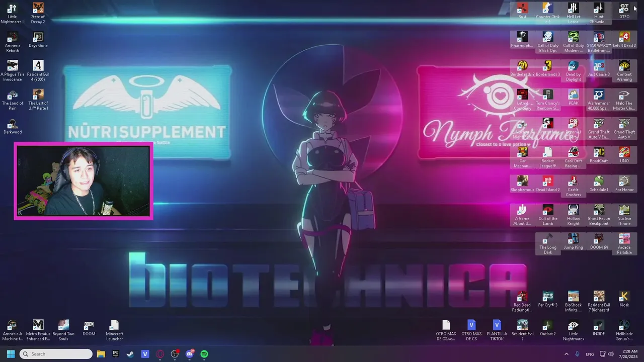Click the Hunt Showdown desktop icon
This screenshot has width=644, height=362.
pyautogui.click(x=599, y=13)
